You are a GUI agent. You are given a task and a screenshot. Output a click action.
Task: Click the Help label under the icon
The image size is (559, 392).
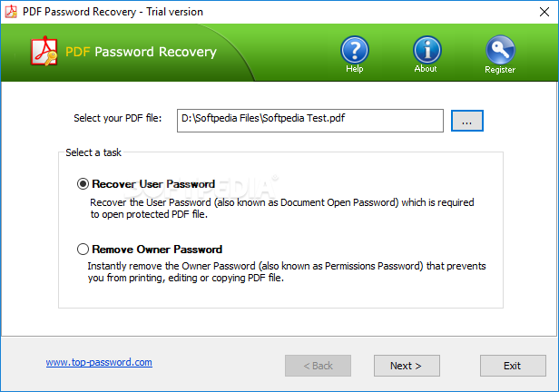pyautogui.click(x=354, y=69)
